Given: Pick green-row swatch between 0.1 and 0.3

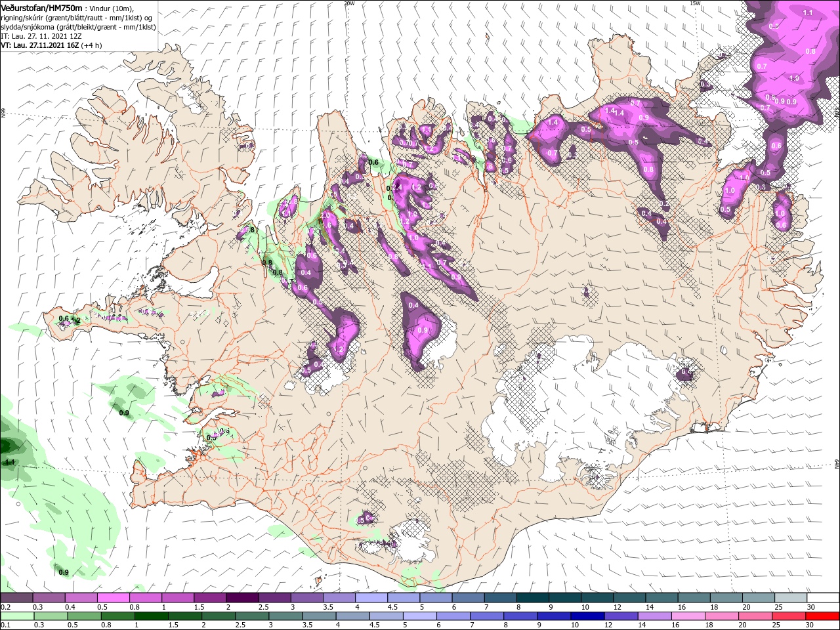Looking at the screenshot, I should (x=16, y=616).
